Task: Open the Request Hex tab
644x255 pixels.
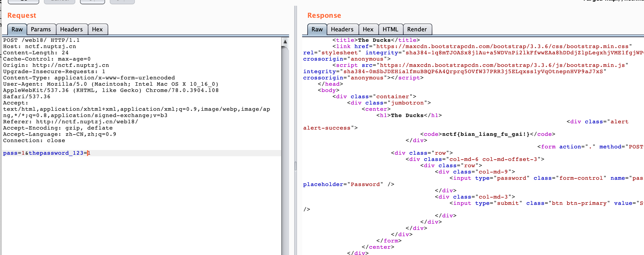Action: point(97,29)
